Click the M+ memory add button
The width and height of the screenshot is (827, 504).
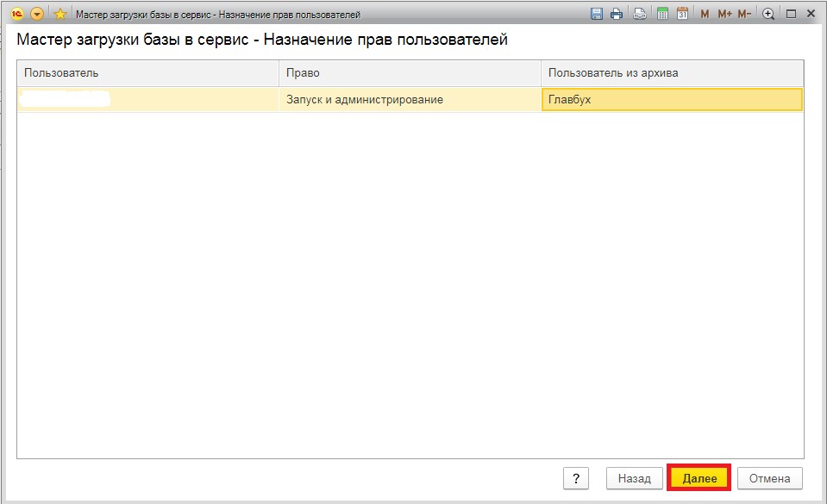pyautogui.click(x=724, y=14)
